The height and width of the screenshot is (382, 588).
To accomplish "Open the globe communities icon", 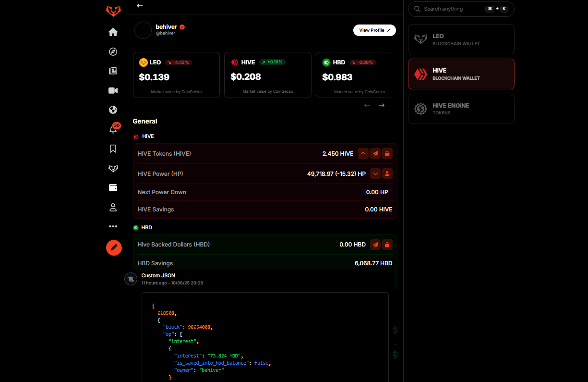I will click(x=113, y=110).
